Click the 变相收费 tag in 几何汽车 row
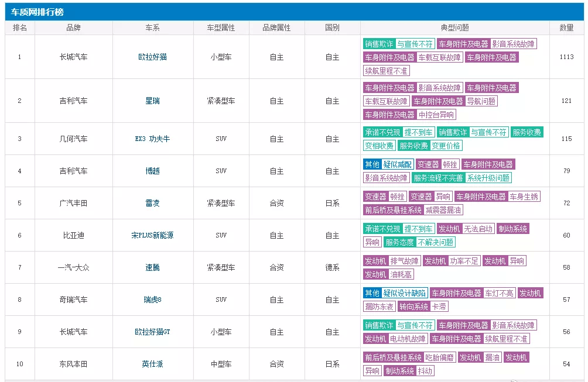This screenshot has width=588, height=382. click(379, 146)
